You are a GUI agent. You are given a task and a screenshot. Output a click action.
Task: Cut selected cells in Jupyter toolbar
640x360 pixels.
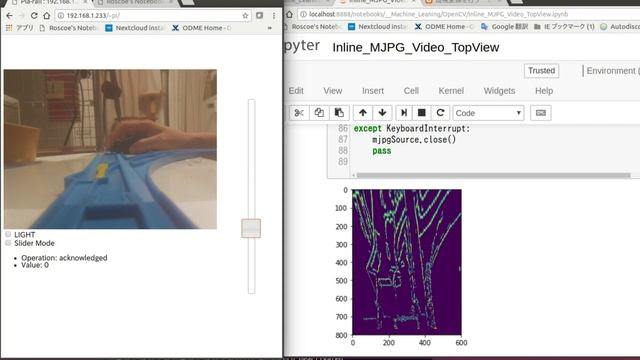(299, 113)
